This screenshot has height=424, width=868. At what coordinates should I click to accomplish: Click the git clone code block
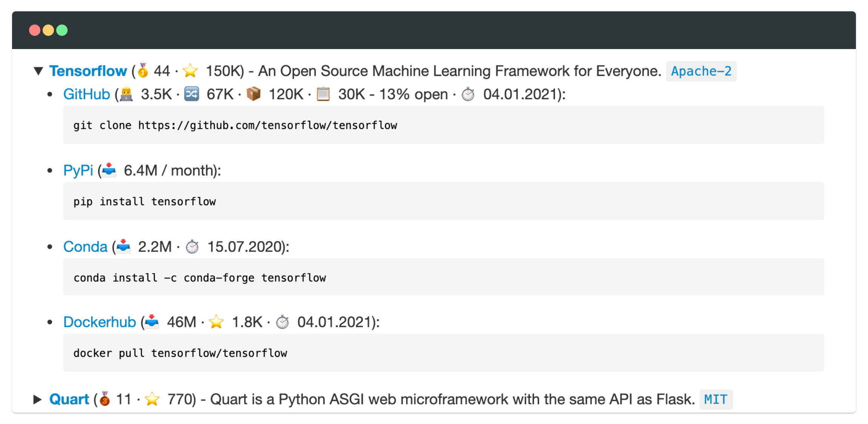click(x=443, y=125)
